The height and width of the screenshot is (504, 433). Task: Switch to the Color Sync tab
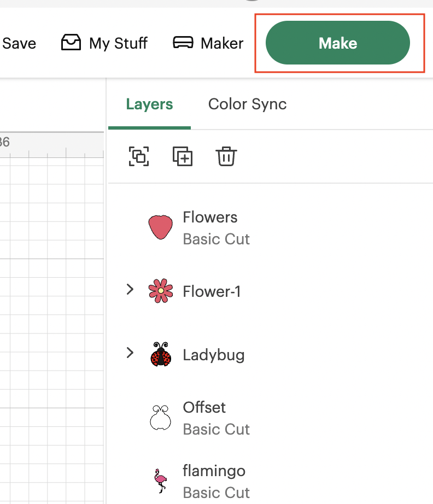pyautogui.click(x=247, y=104)
